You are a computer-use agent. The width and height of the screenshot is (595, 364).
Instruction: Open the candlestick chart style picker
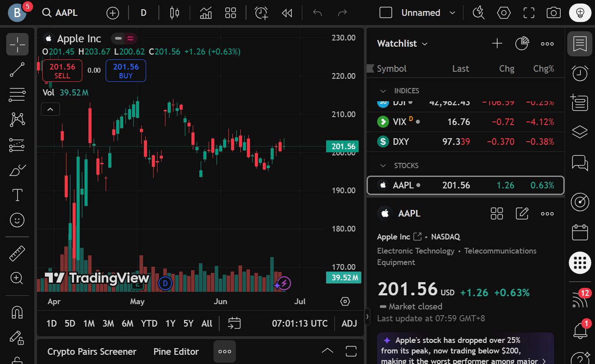coord(175,13)
